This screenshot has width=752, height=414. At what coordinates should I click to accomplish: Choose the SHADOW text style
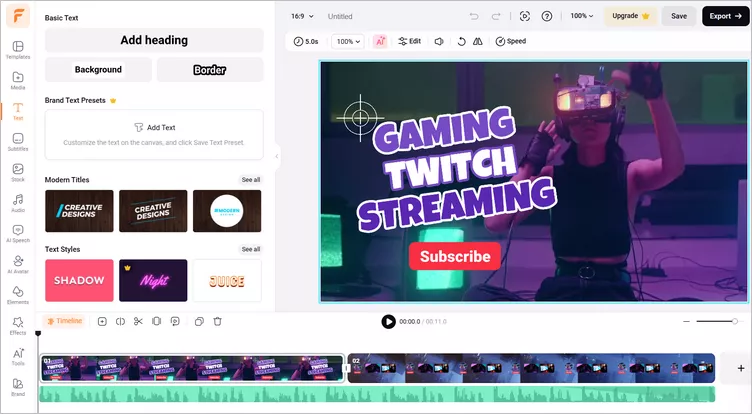pyautogui.click(x=79, y=280)
